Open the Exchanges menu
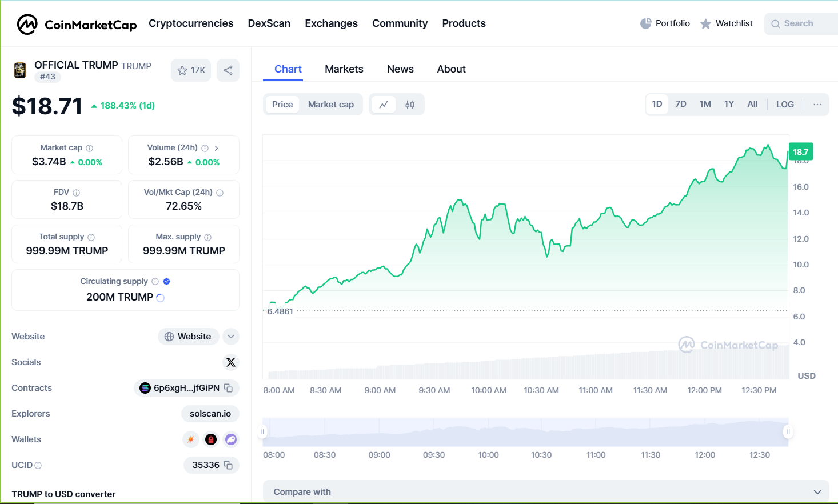This screenshot has height=504, width=838. click(331, 23)
